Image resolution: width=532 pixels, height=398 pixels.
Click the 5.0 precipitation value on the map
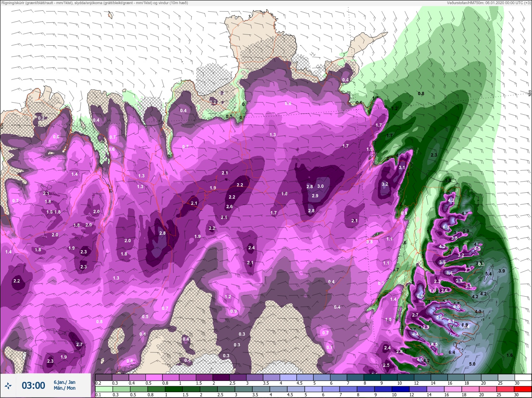(x=472, y=364)
